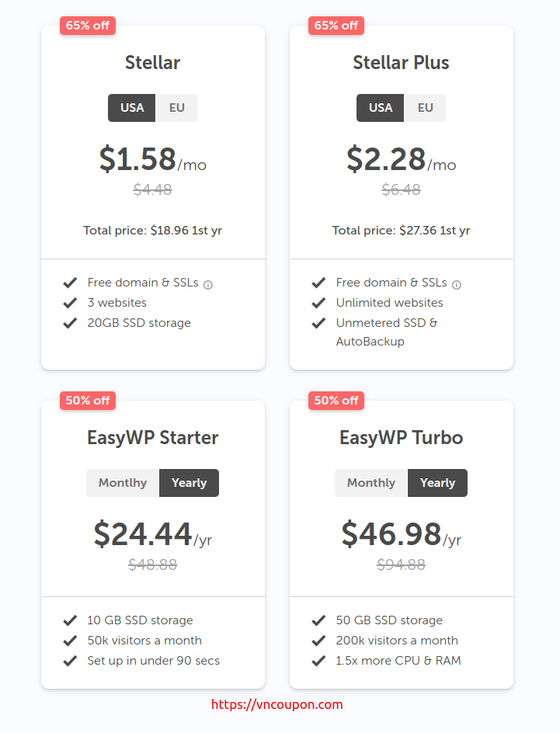Viewport: 560px width, 733px height.
Task: Click the 50% off badge on EasyWP Turbo
Action: click(x=336, y=401)
